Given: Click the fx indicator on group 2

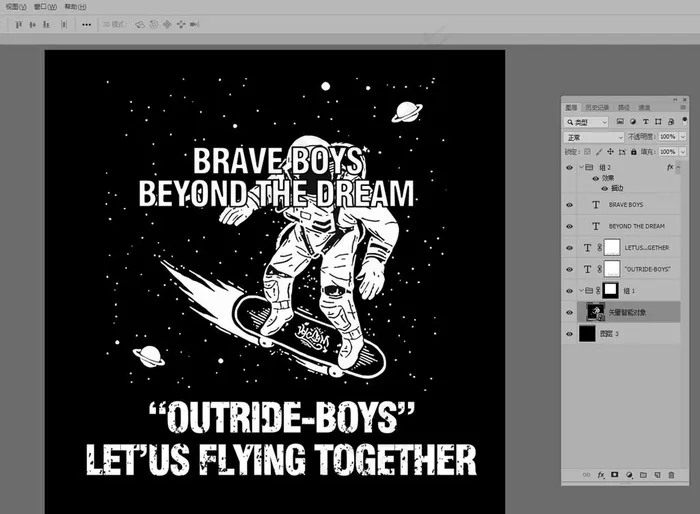Looking at the screenshot, I should pos(670,167).
